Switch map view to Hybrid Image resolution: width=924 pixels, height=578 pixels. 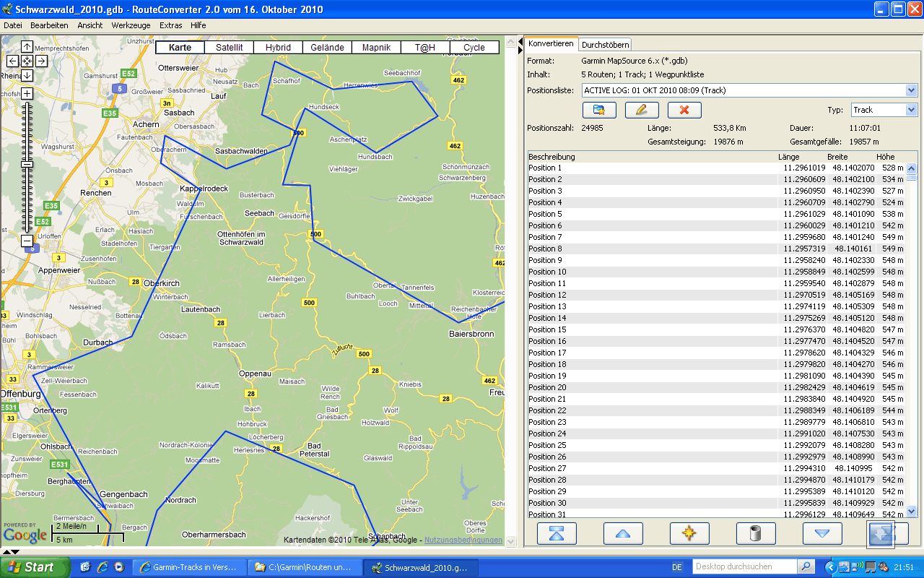278,48
